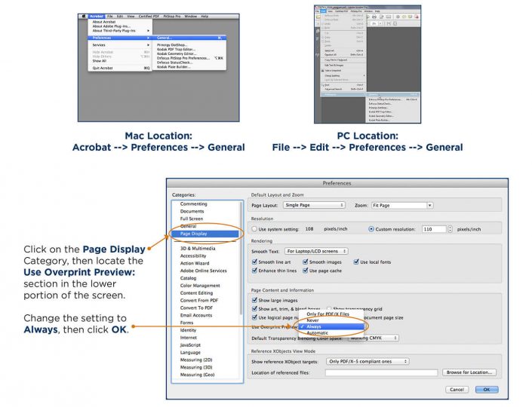Disable Enhance thin lines checkbox
The height and width of the screenshot is (407, 532).
click(254, 271)
